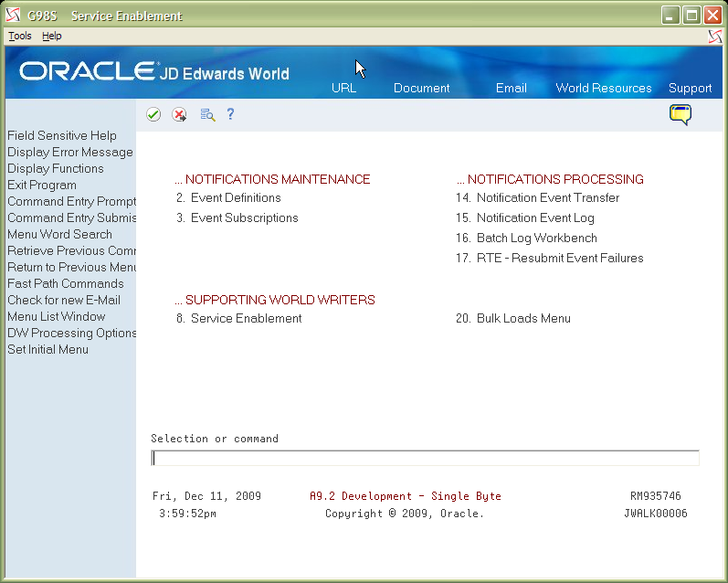Select option 20 Bulk Loads Menu
The width and height of the screenshot is (728, 583).
tap(513, 318)
